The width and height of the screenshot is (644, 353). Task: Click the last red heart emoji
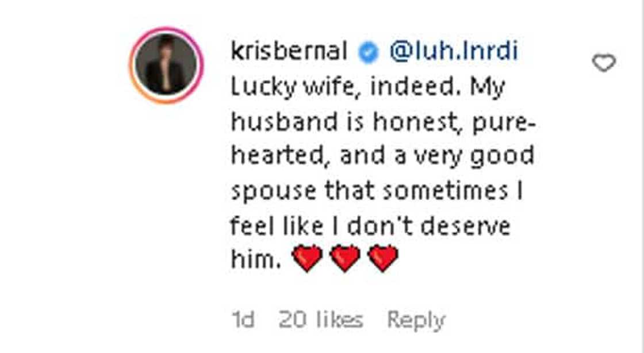pos(383,258)
